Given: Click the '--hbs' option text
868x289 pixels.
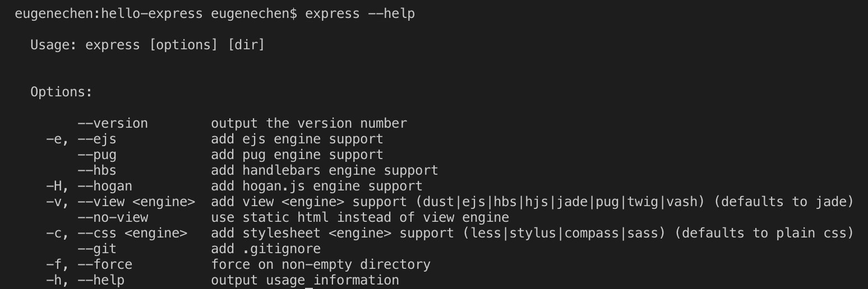Looking at the screenshot, I should tap(96, 170).
